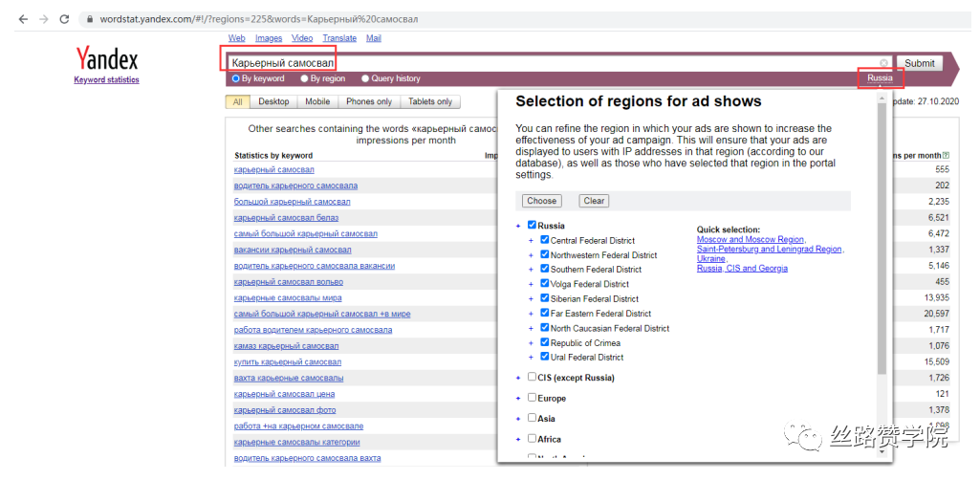
Task: Expand the CIS (except Russia) node
Action: coord(518,378)
